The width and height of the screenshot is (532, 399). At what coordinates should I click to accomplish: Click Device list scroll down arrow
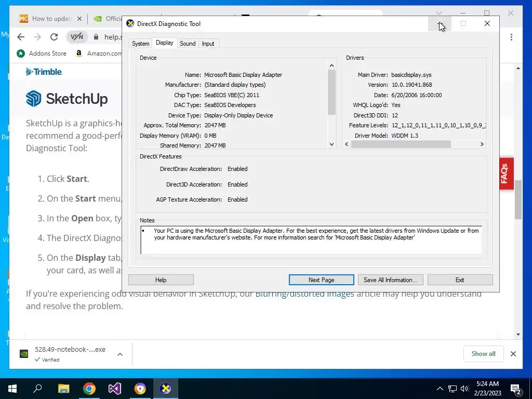tap(331, 144)
